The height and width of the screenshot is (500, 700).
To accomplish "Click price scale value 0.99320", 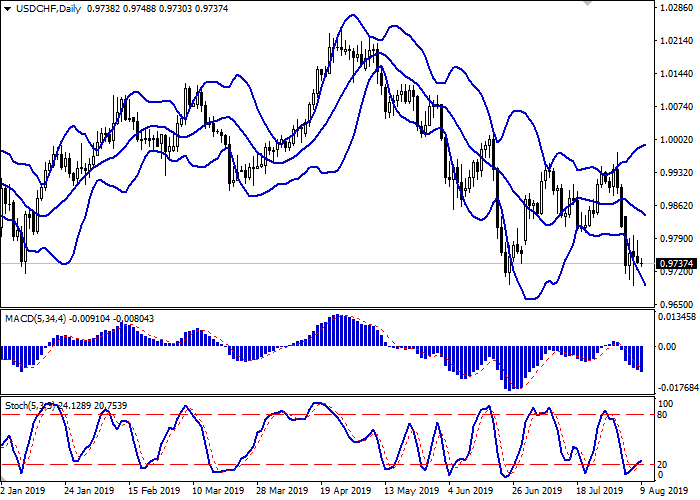I will 677,173.
